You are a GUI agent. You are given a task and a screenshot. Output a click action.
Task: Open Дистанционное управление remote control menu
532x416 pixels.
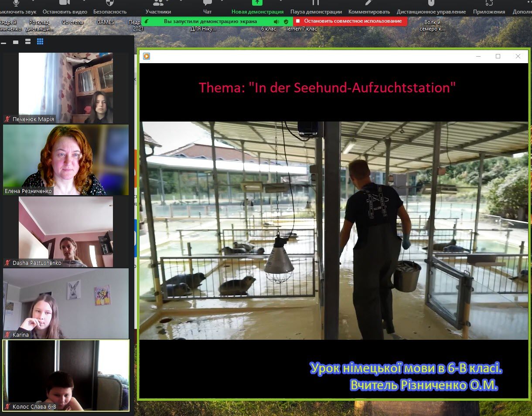(x=431, y=7)
